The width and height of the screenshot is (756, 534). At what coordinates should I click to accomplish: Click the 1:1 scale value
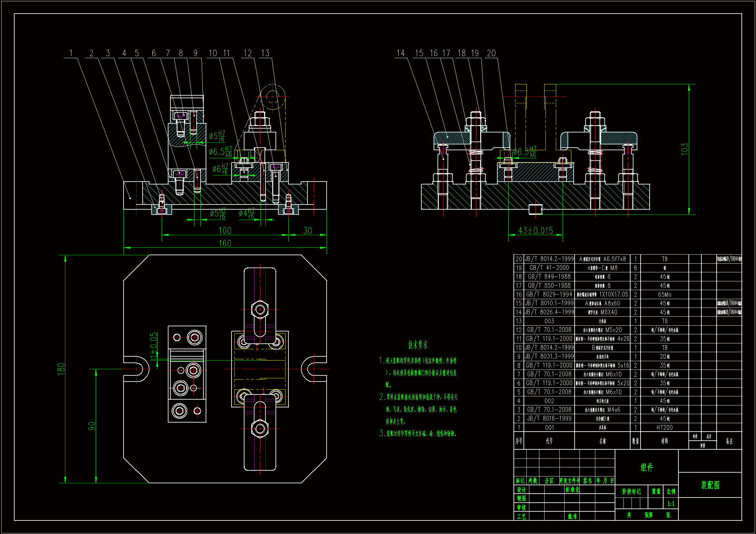tap(671, 504)
